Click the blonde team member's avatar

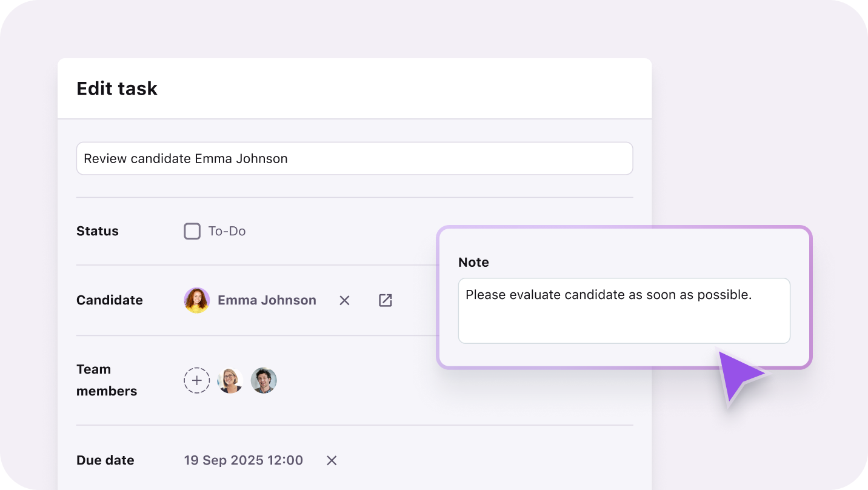[x=230, y=380]
